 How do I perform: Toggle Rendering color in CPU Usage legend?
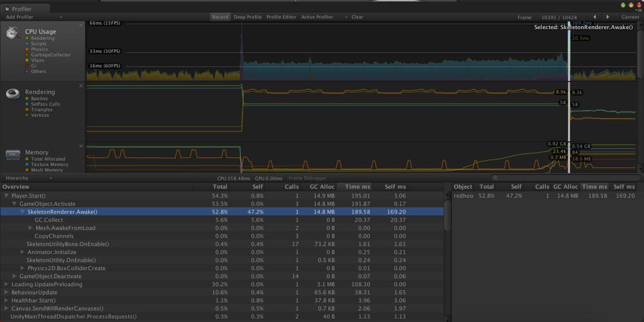point(26,38)
